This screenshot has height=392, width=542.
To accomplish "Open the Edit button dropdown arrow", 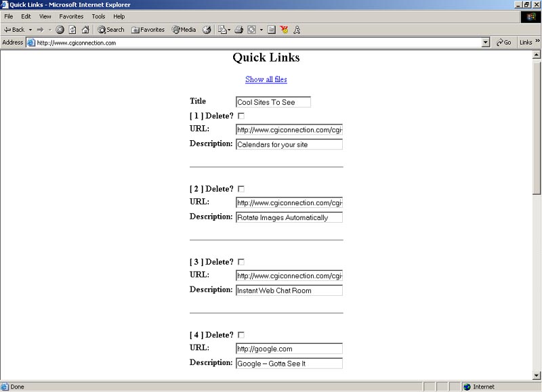I will tap(262, 30).
